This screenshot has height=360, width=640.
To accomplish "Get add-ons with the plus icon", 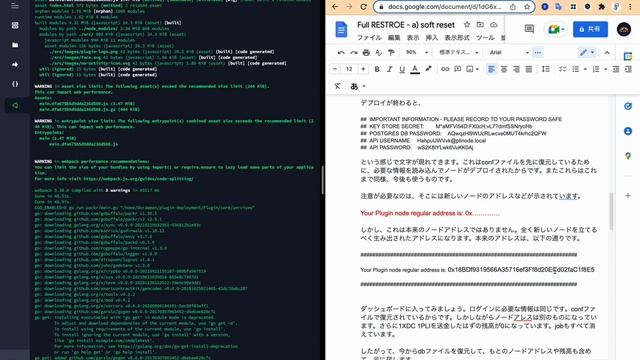I will point(628,196).
